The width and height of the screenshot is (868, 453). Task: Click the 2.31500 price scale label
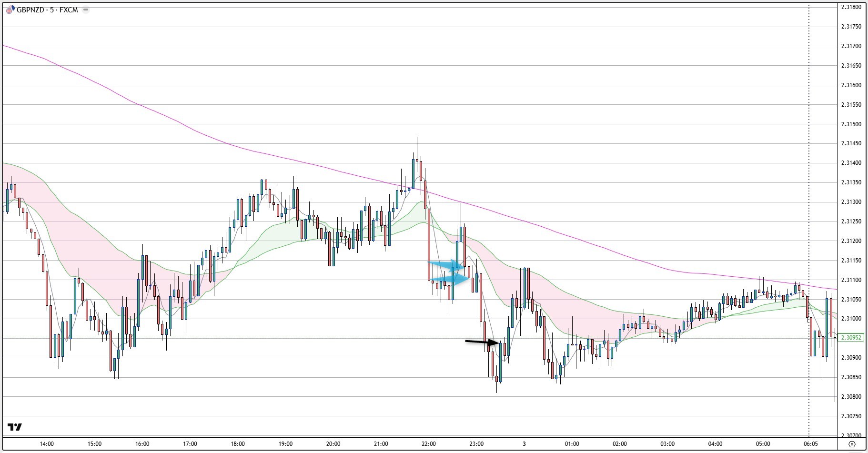pos(851,124)
